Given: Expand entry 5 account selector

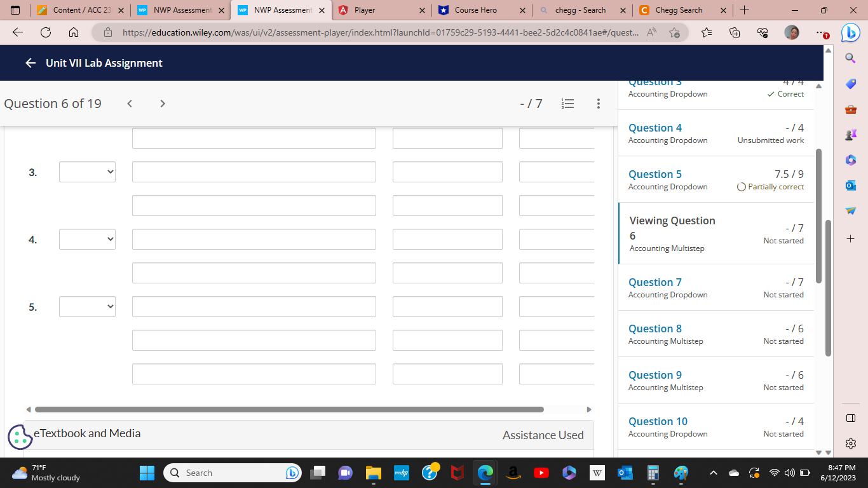Looking at the screenshot, I should click(x=87, y=306).
